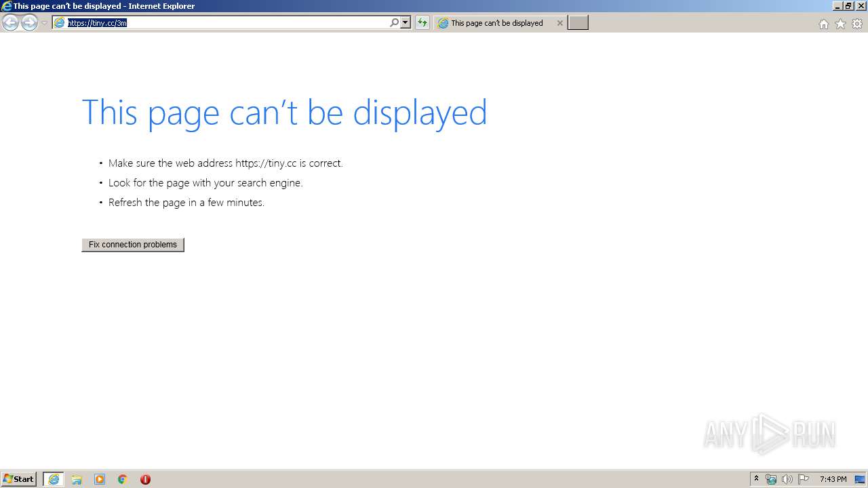Open Favorites with the star icon
This screenshot has width=868, height=488.
point(840,24)
